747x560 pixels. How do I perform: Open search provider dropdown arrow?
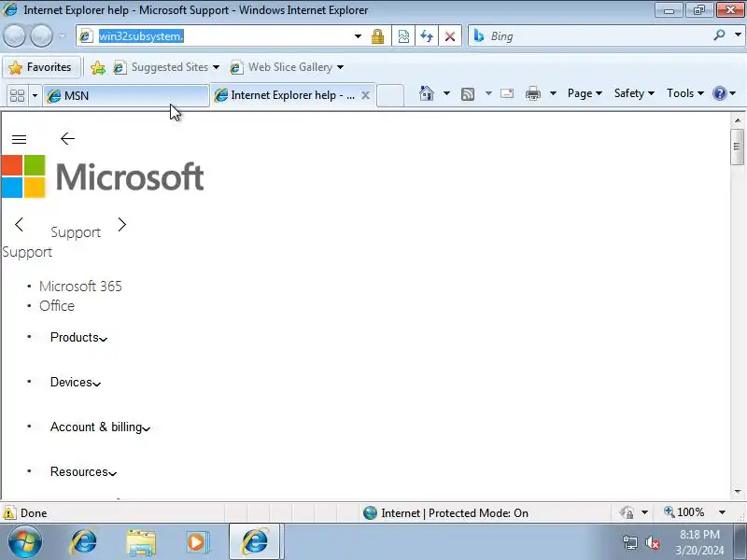(x=738, y=35)
